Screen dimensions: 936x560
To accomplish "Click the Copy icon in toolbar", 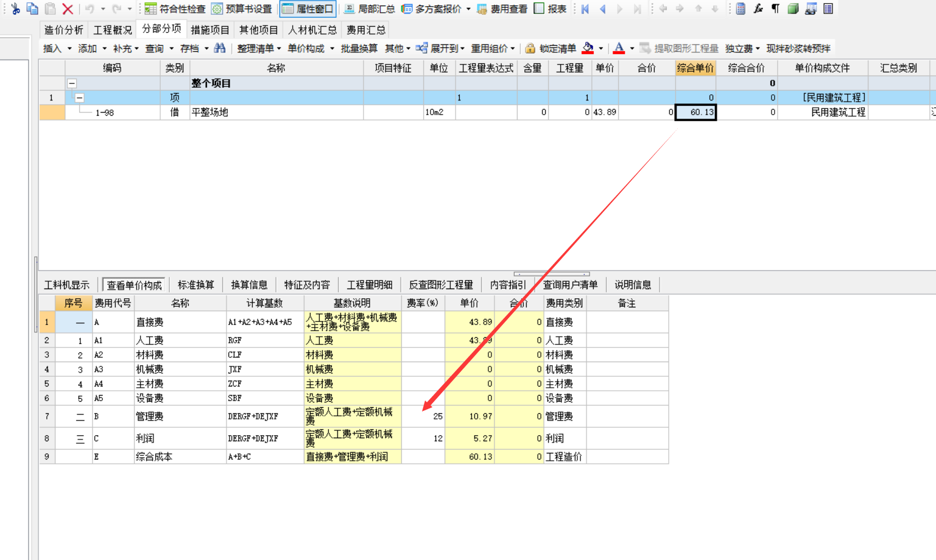I will [32, 9].
